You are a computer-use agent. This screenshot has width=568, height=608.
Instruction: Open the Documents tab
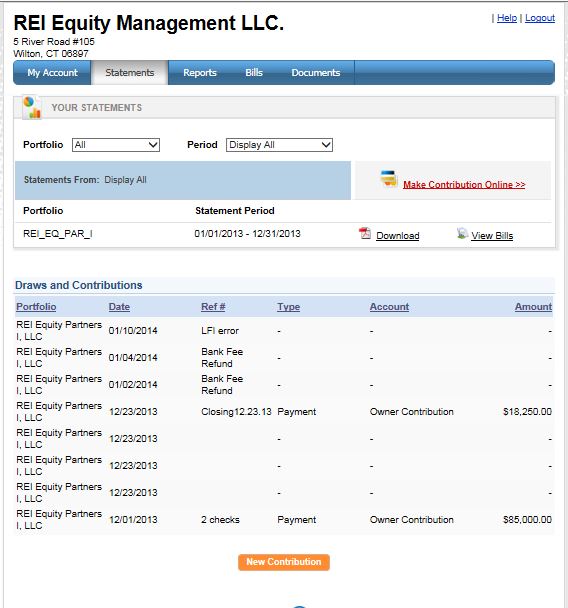click(316, 73)
